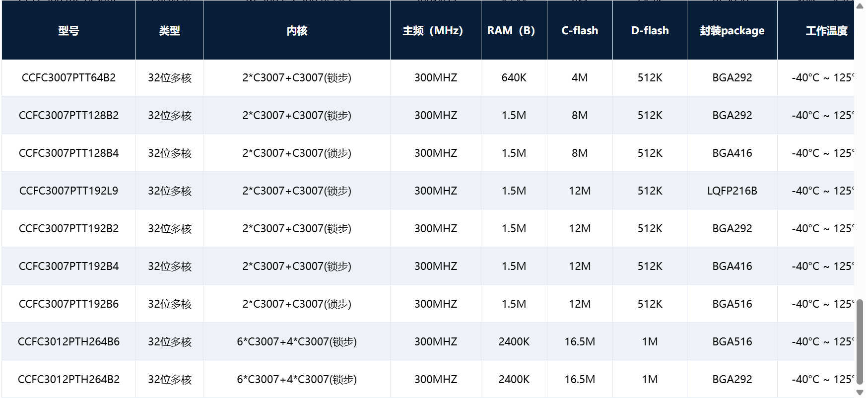Click 8M in CCFC3007PTT128B4 row
868x398 pixels.
coord(580,153)
